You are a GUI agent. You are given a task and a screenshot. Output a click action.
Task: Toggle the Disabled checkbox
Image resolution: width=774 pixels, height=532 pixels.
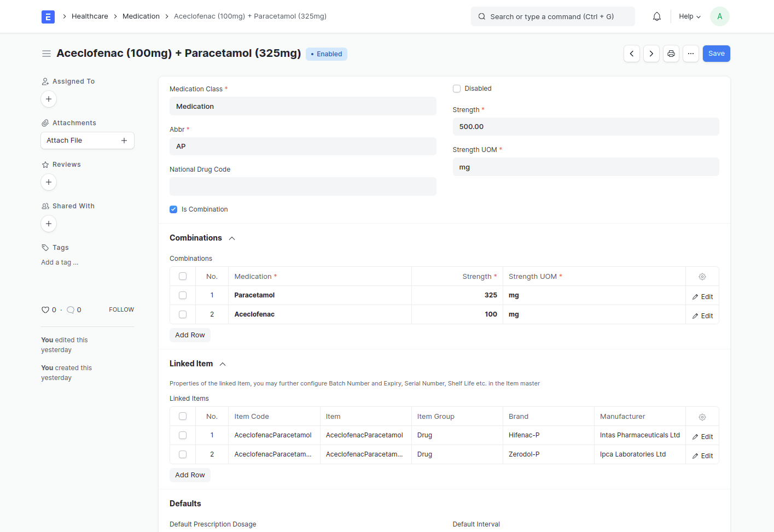(457, 89)
